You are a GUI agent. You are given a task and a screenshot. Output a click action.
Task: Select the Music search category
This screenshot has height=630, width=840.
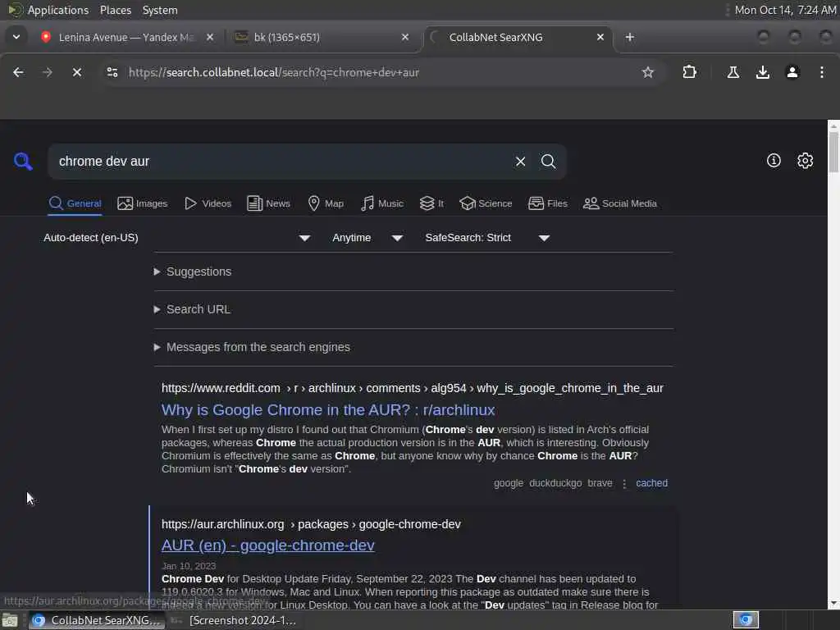coord(382,203)
